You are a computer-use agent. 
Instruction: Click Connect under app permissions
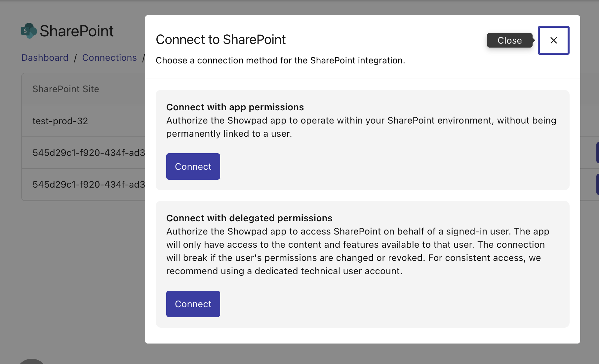coord(193,166)
